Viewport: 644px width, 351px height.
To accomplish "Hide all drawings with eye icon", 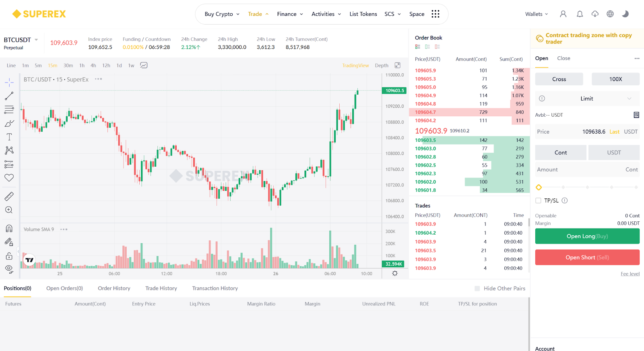I will (x=9, y=269).
